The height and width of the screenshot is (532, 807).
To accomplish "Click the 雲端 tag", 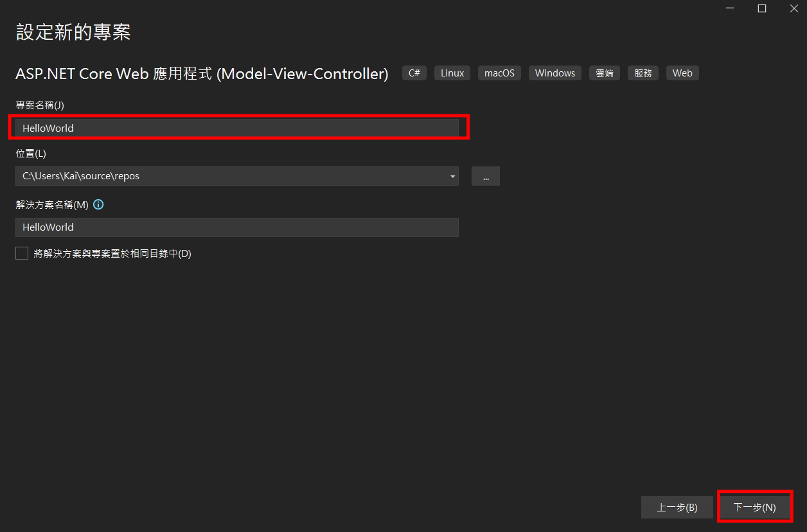I will point(604,73).
